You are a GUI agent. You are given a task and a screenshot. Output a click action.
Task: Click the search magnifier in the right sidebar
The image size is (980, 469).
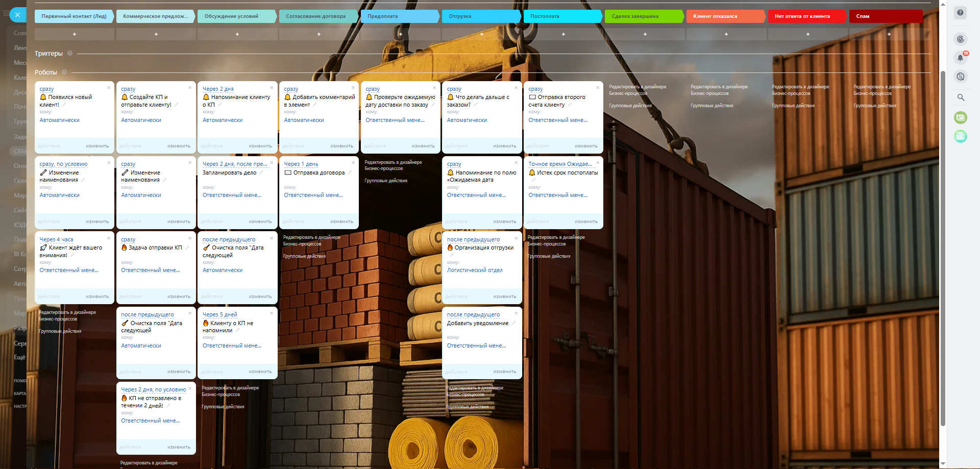[961, 97]
